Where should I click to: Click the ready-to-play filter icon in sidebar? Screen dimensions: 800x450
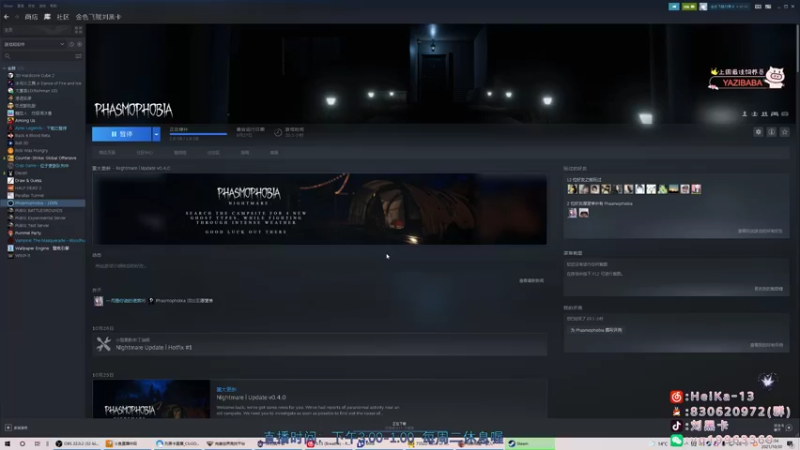(80, 44)
